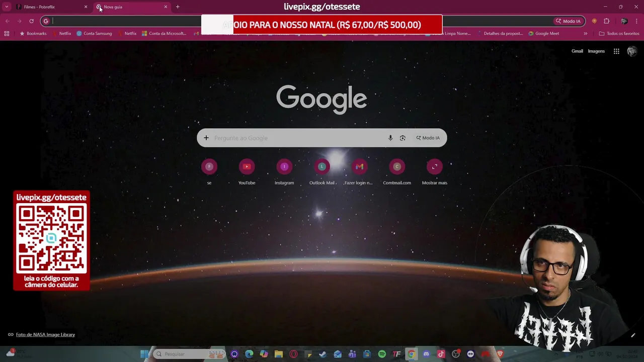Open the Todos os favoritos folder

pyautogui.click(x=619, y=34)
